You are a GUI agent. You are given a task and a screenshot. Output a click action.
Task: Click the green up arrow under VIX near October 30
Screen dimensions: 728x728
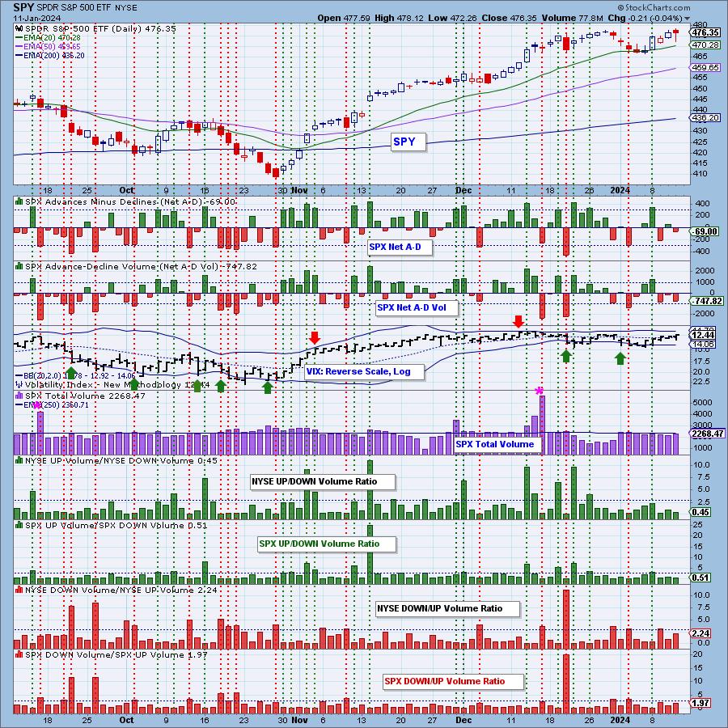point(268,387)
